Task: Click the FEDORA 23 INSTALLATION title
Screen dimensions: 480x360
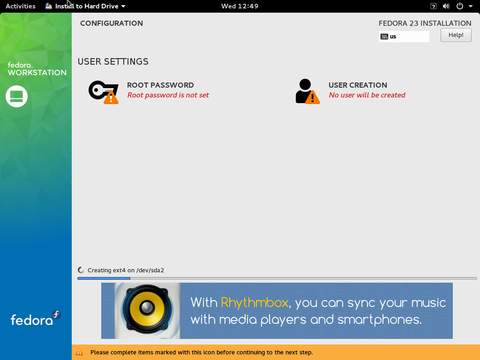Action: pos(425,23)
